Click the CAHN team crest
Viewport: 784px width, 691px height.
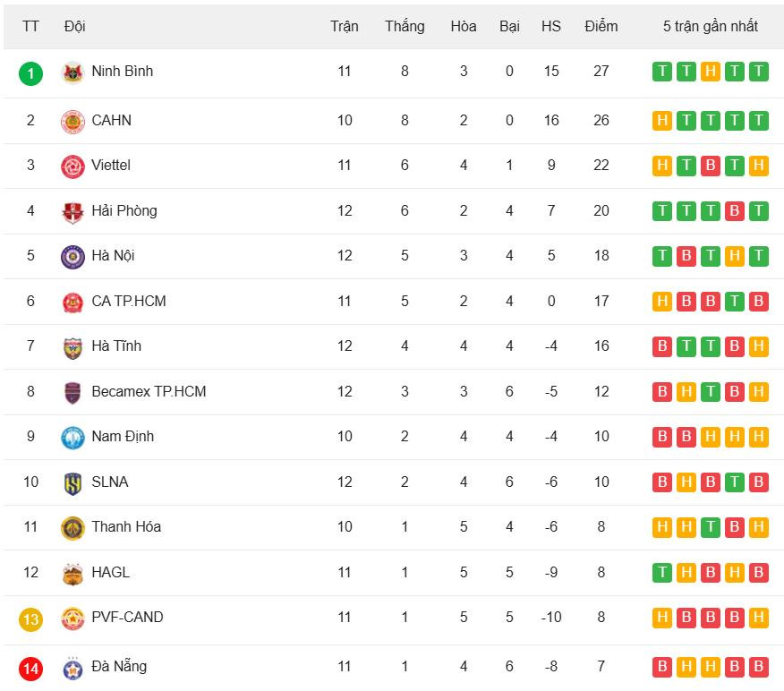[72, 121]
